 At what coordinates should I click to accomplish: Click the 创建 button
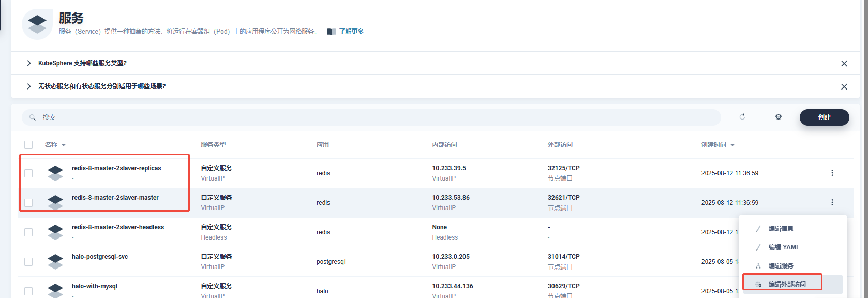tap(824, 117)
